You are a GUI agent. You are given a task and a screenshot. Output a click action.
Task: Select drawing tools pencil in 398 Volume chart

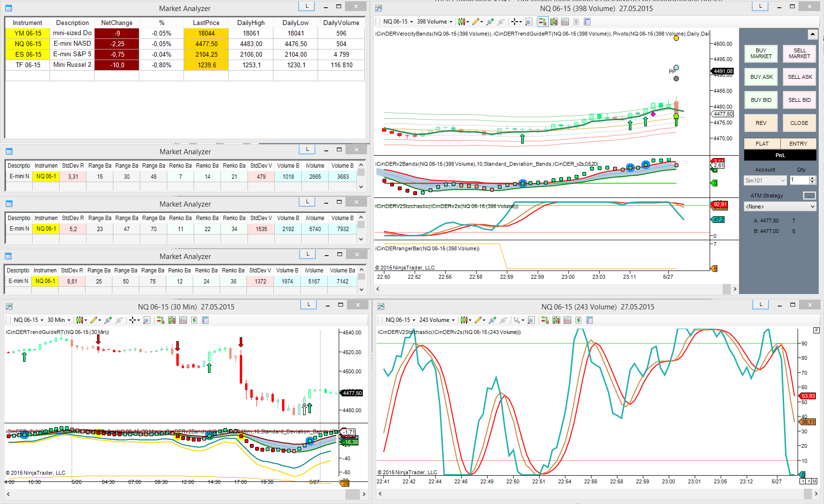[x=476, y=22]
